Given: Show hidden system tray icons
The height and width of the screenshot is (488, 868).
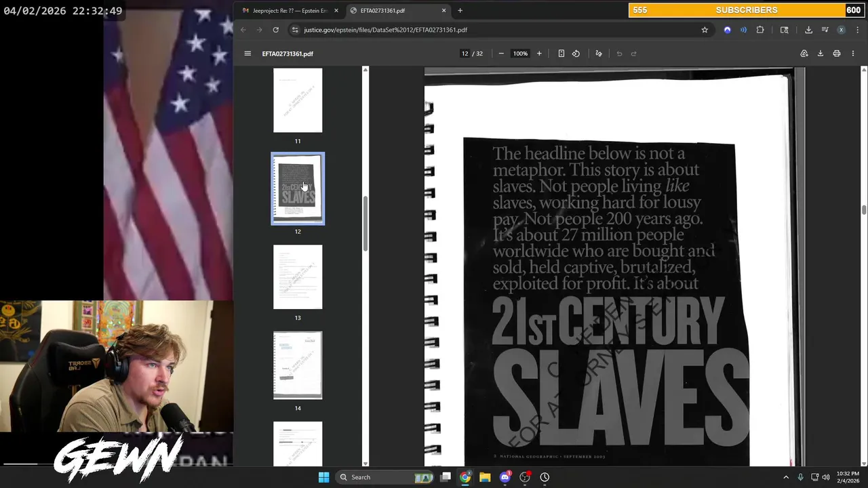Looking at the screenshot, I should tap(786, 477).
